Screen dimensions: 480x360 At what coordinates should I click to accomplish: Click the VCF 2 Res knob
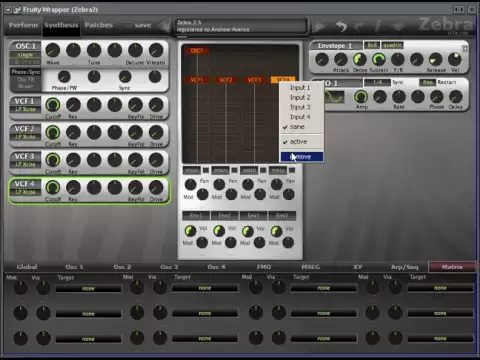point(73,133)
